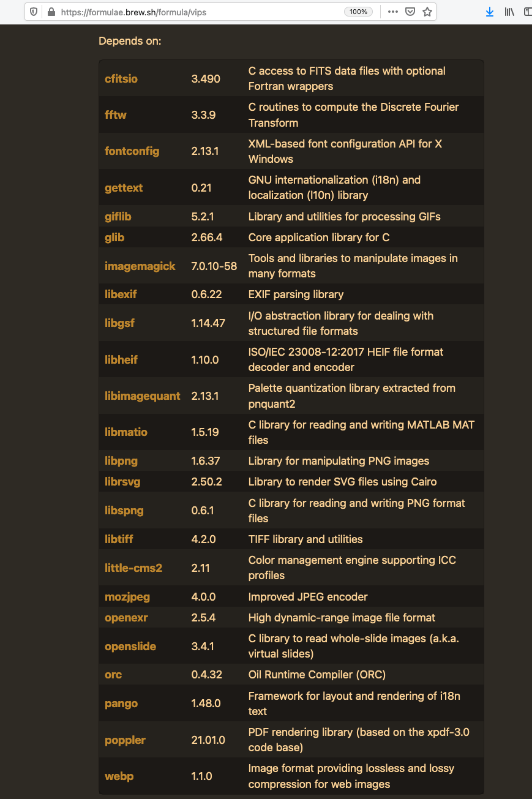The image size is (532, 799).
Task: Open the cfitsio formula page
Action: [121, 78]
